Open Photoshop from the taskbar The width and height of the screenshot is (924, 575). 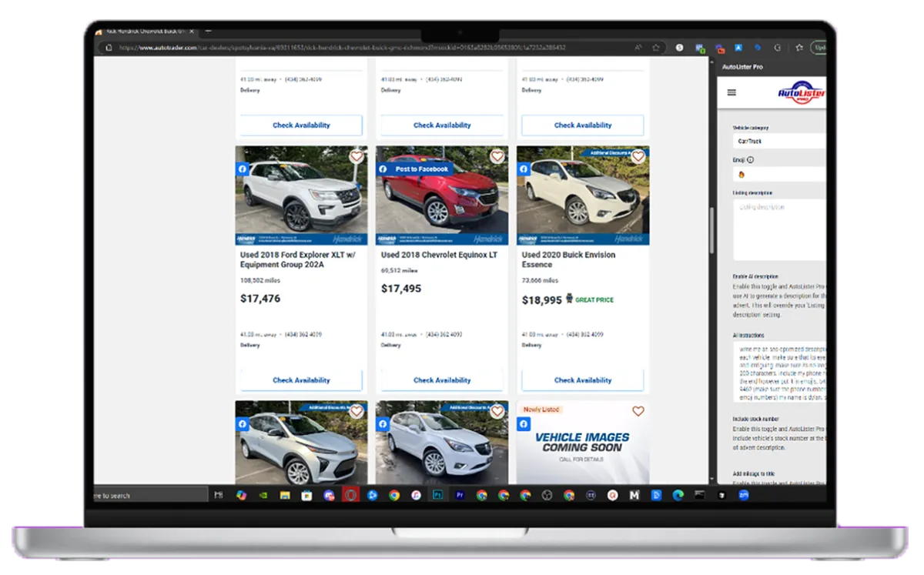click(x=437, y=495)
